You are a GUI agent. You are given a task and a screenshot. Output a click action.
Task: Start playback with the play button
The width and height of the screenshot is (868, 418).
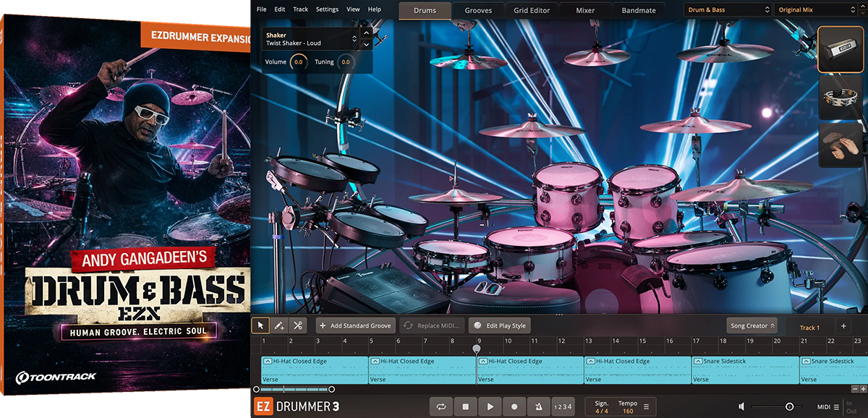(x=490, y=407)
